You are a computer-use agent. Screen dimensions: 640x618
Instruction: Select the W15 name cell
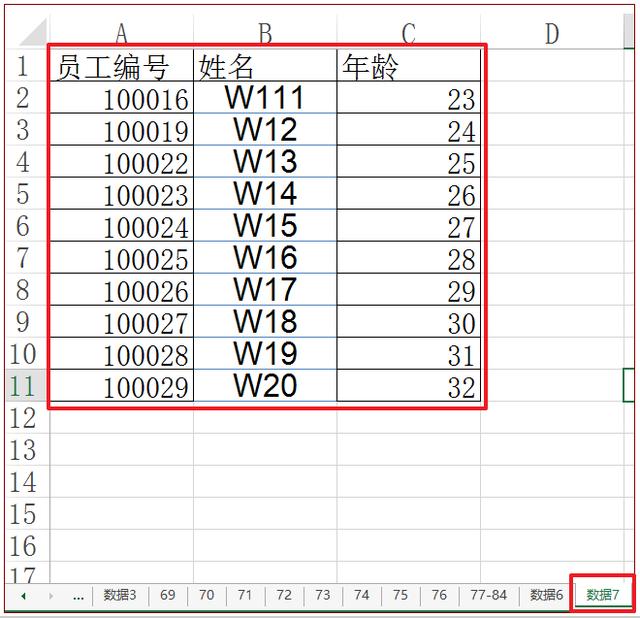[x=265, y=226]
